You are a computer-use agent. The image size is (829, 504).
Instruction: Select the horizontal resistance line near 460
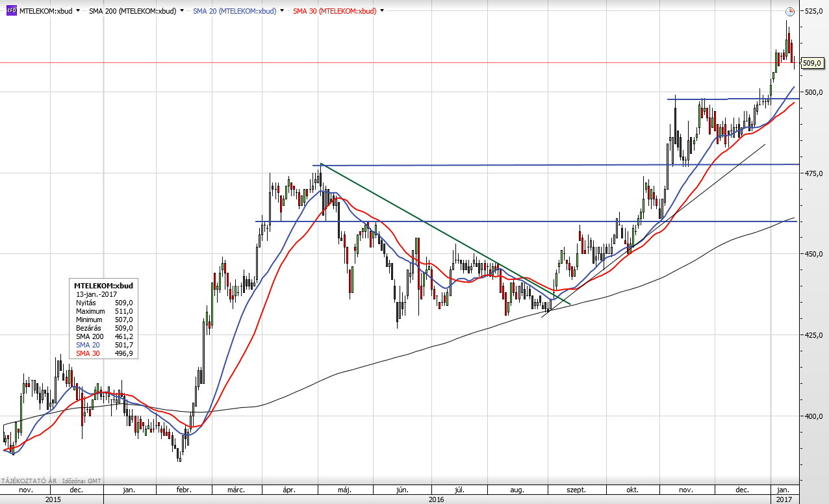(526, 221)
